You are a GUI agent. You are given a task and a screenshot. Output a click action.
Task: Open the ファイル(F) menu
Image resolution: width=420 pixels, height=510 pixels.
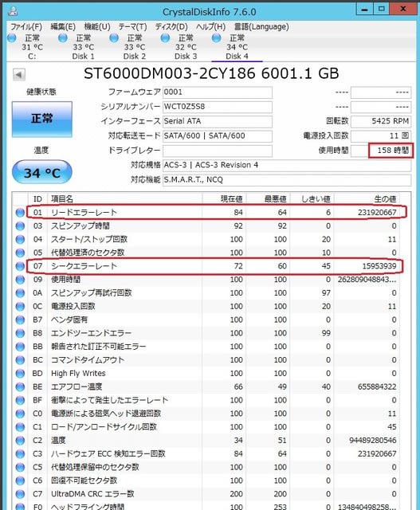click(x=26, y=26)
